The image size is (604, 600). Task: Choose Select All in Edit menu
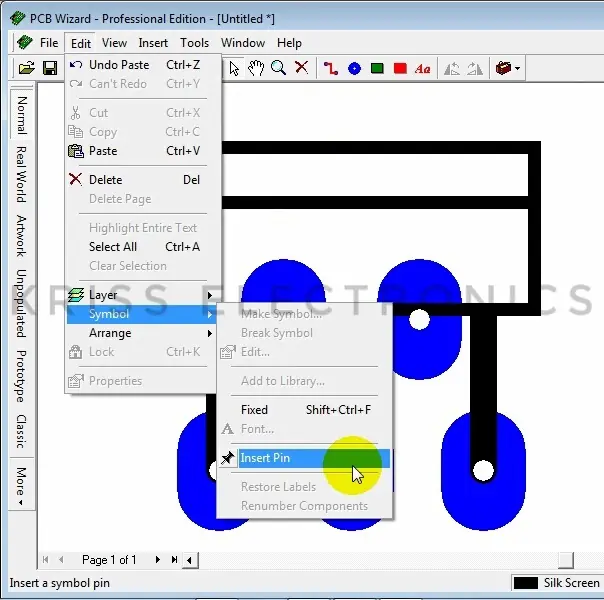pos(141,247)
